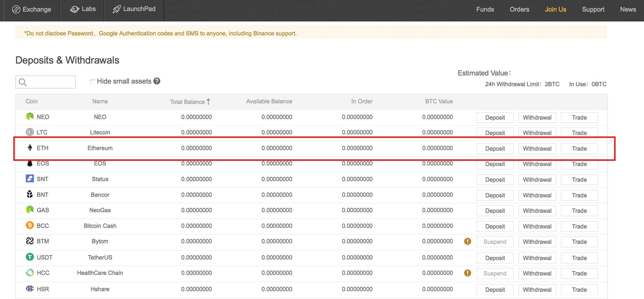Open the Funds menu
Viewport: 644px width, 299px height.
(x=485, y=9)
